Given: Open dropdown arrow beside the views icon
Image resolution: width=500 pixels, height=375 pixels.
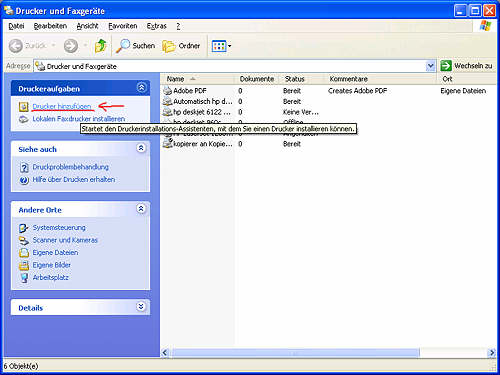Looking at the screenshot, I should [230, 46].
